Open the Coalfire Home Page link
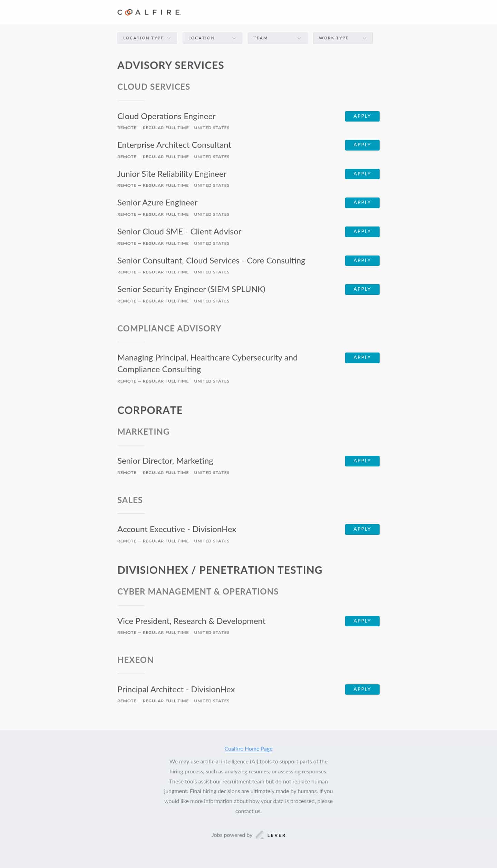Viewport: 497px width, 868px height. click(248, 749)
